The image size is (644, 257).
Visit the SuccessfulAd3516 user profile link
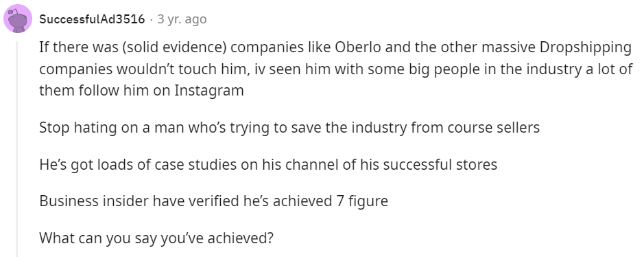click(x=92, y=19)
